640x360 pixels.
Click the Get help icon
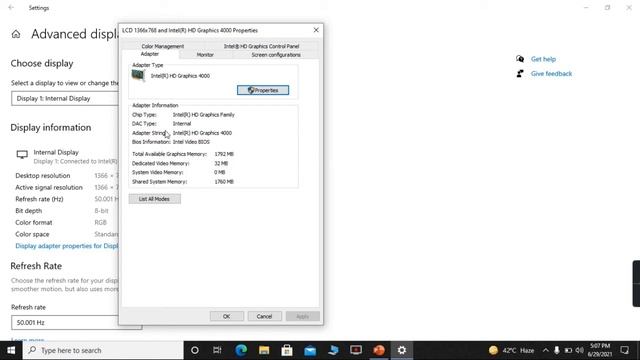520,59
